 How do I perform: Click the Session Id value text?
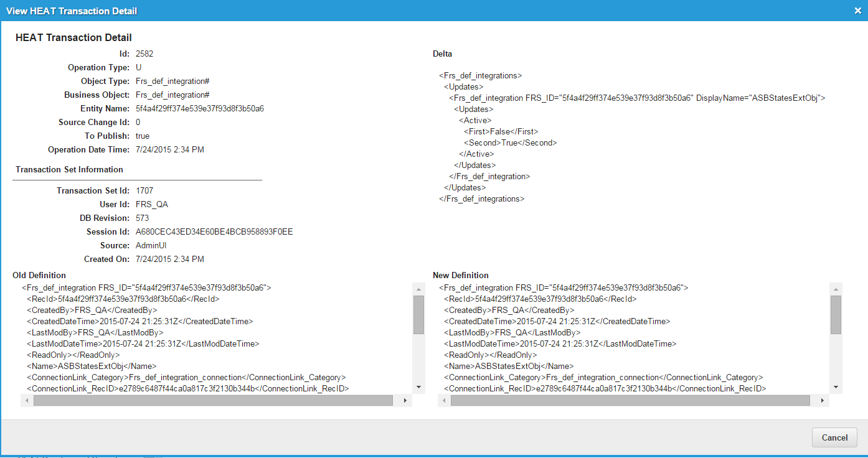(214, 232)
